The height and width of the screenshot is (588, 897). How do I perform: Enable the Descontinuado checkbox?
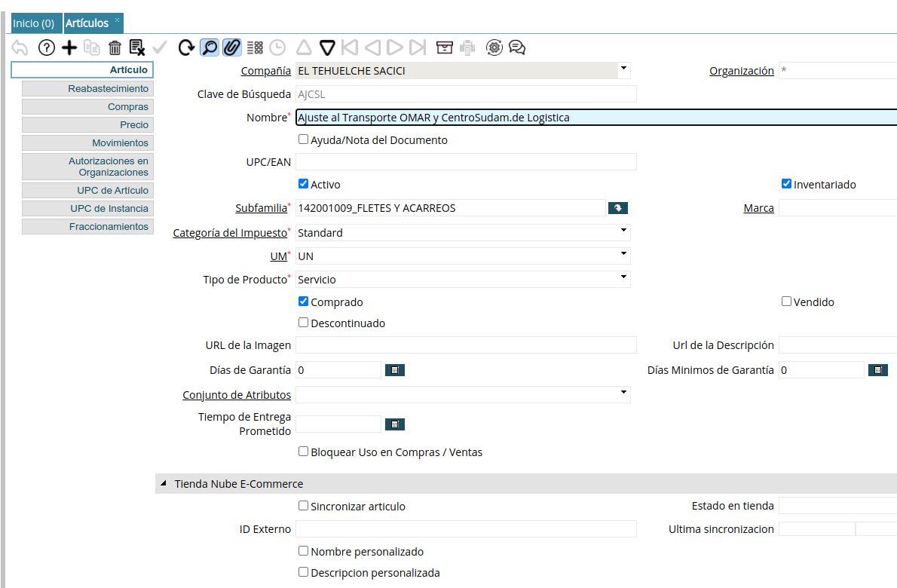click(x=303, y=323)
